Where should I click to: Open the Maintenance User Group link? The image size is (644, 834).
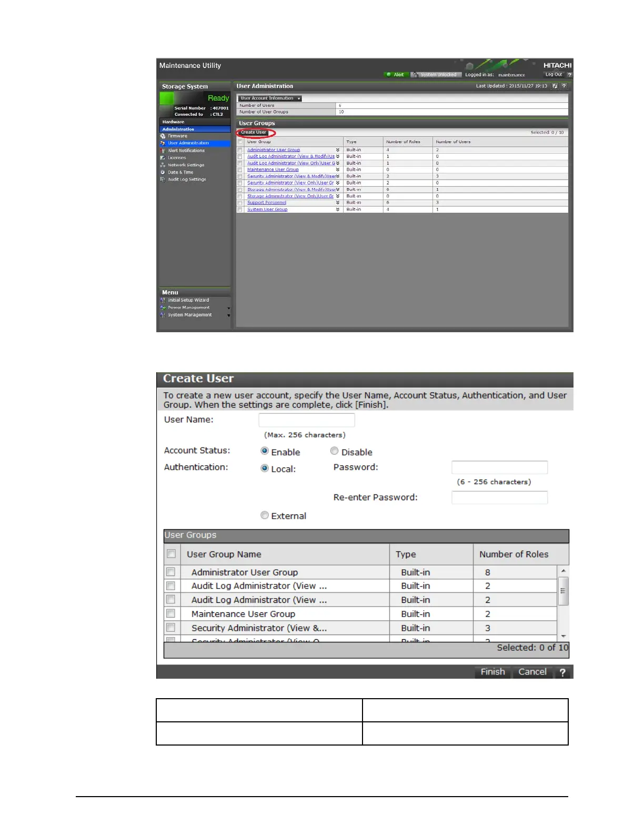[273, 170]
